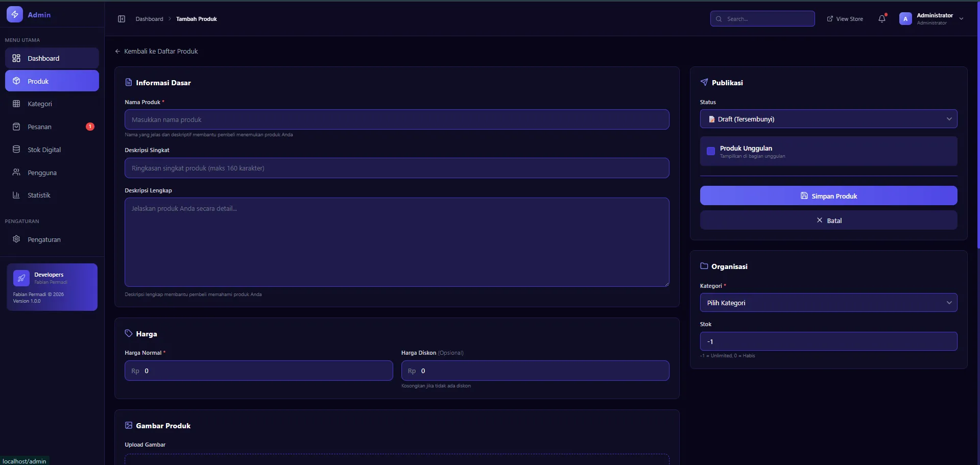980x465 pixels.
Task: Expand the Administrator account menu chevron
Action: [x=961, y=19]
